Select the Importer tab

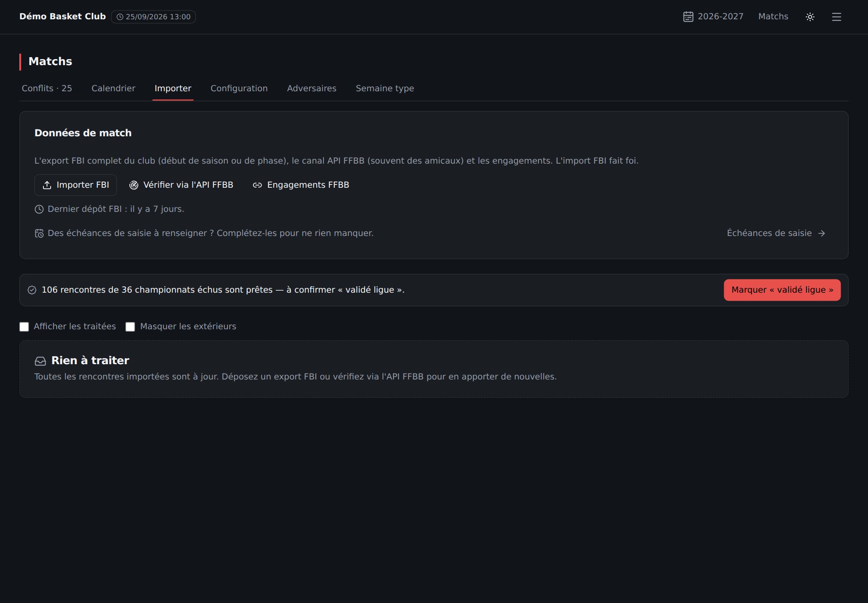click(x=173, y=88)
